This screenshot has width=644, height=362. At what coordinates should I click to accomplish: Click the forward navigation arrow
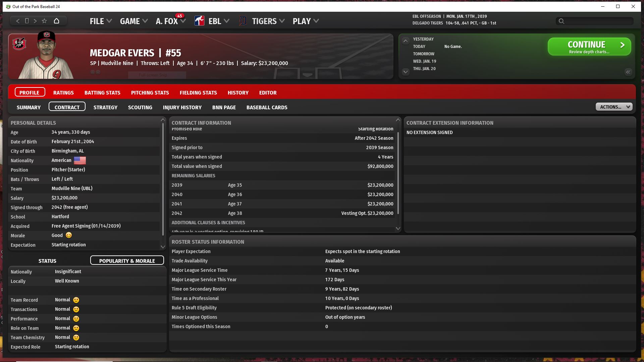(x=35, y=21)
